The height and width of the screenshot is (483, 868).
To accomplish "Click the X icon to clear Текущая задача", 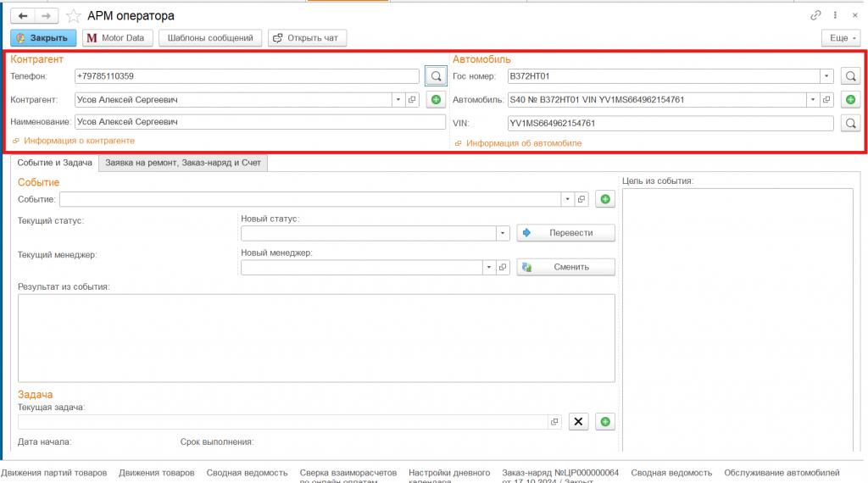I will 578,421.
